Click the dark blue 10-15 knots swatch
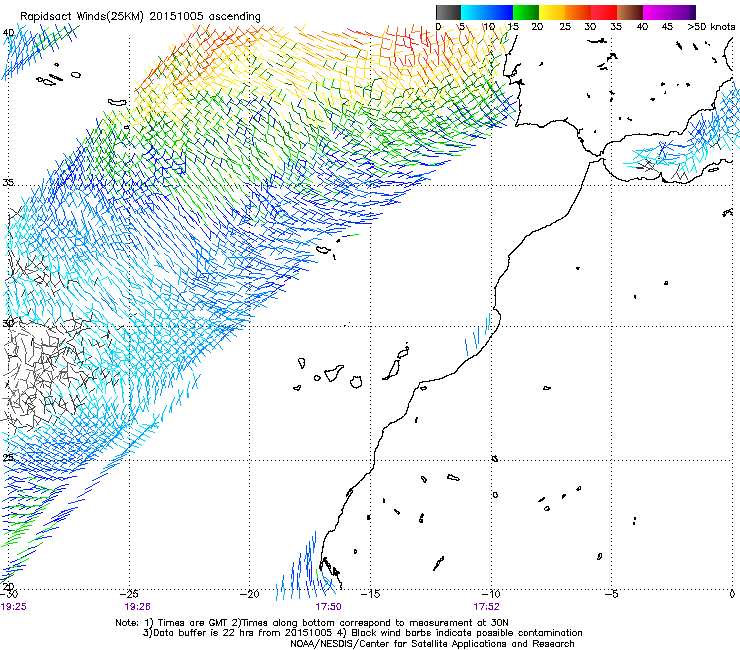 [x=500, y=12]
